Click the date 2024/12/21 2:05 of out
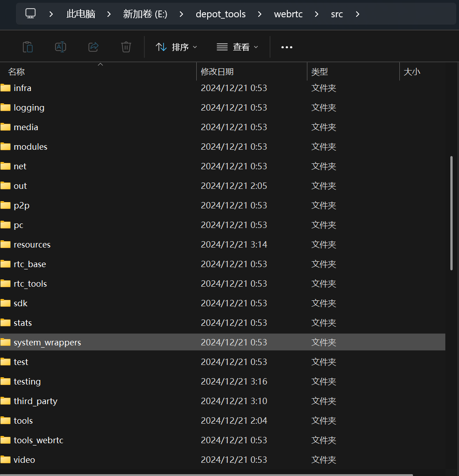459x476 pixels. point(234,186)
